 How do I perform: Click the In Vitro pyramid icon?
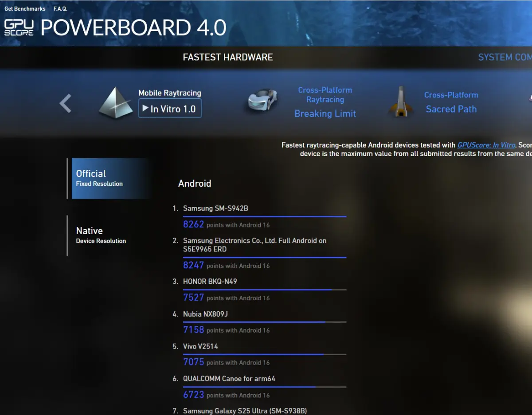tap(115, 103)
